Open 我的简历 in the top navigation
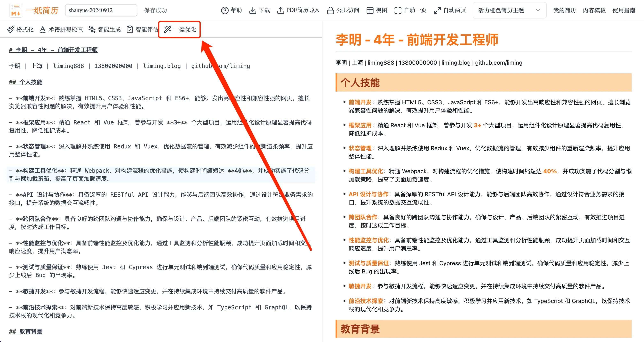 pyautogui.click(x=565, y=10)
